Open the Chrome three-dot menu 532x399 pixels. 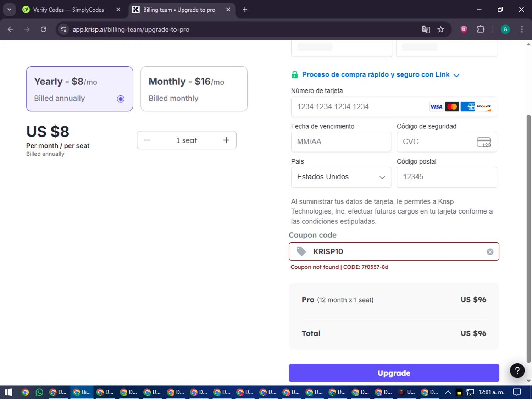522,29
